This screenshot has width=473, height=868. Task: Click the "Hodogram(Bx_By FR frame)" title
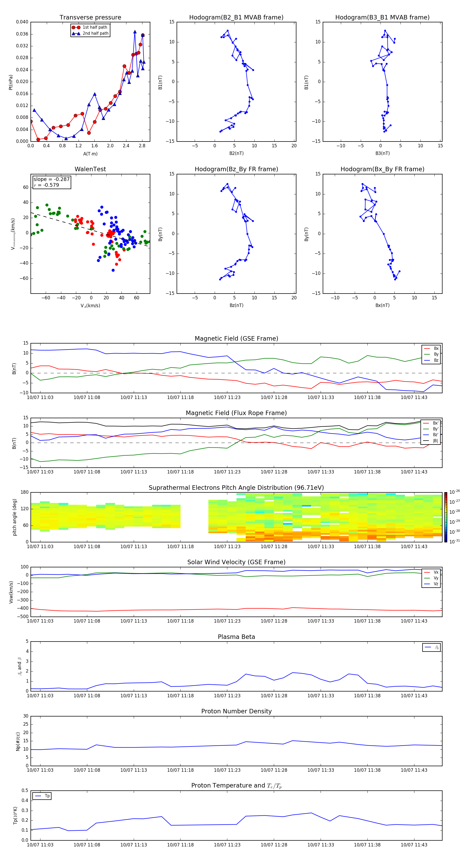click(x=382, y=169)
